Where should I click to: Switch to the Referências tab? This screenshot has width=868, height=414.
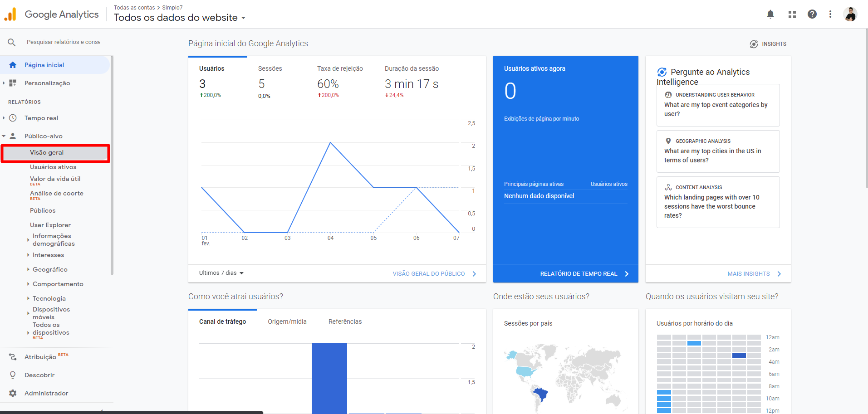click(345, 321)
